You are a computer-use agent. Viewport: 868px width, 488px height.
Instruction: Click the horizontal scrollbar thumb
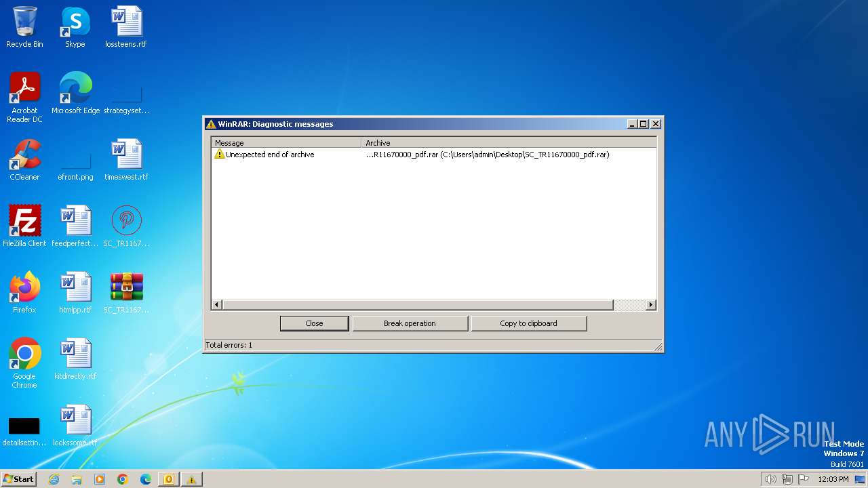point(417,305)
